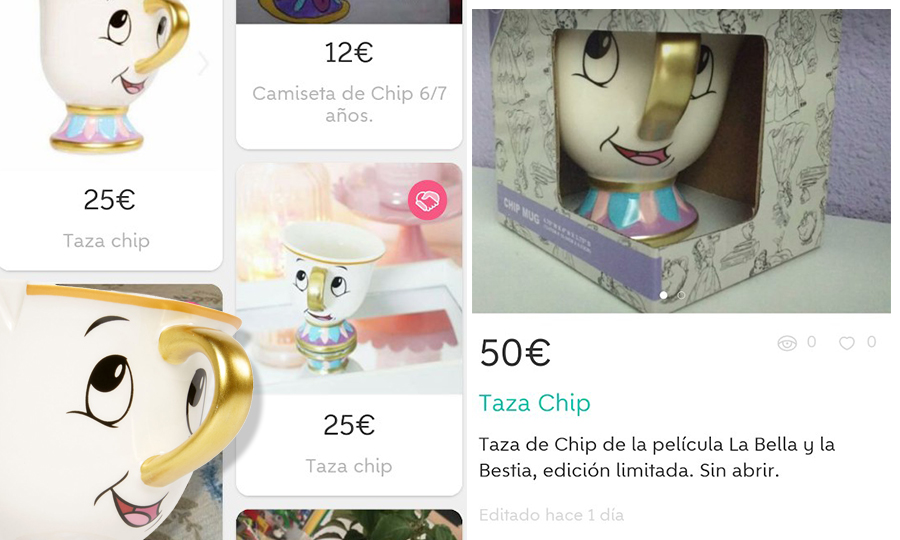Click the listing description about La Bella y la Bestia

(x=657, y=457)
